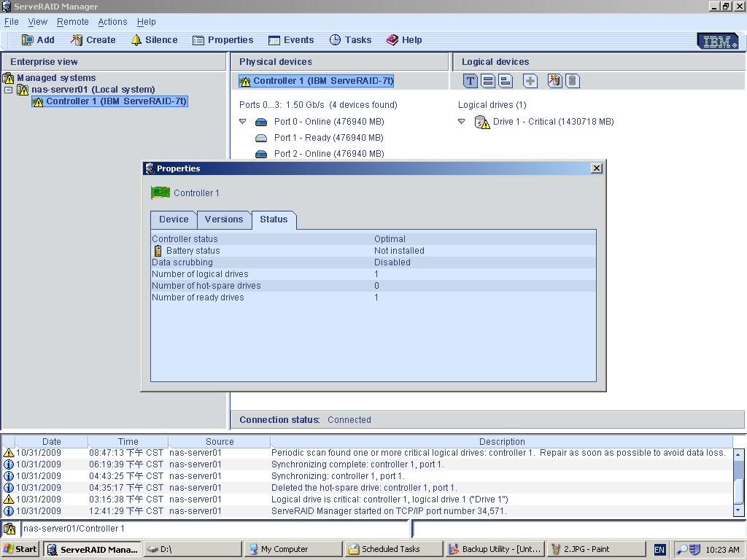The height and width of the screenshot is (560, 747).
Task: Click the Port 1 Ready drive icon
Action: 261,138
